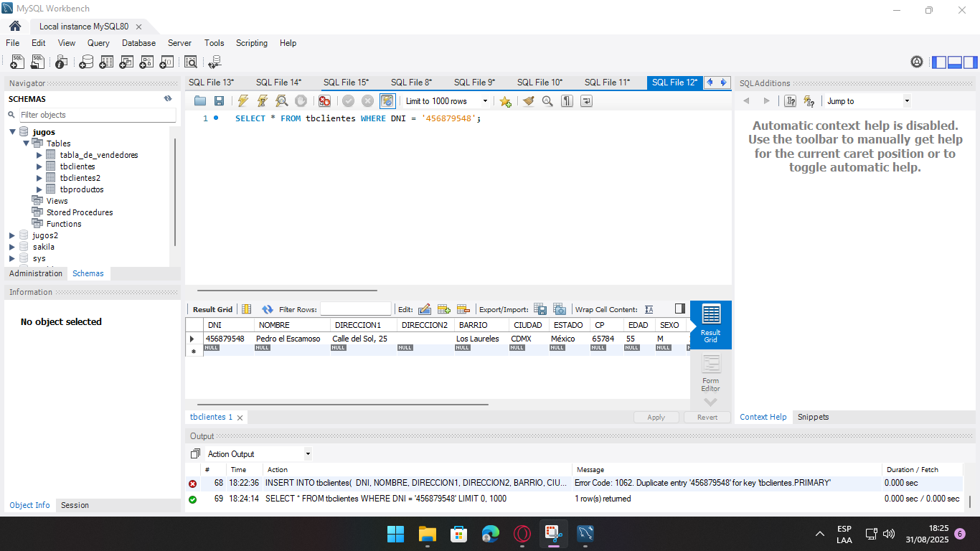This screenshot has width=980, height=551.
Task: Click the result grid horizontal scrollbar
Action: (343, 405)
